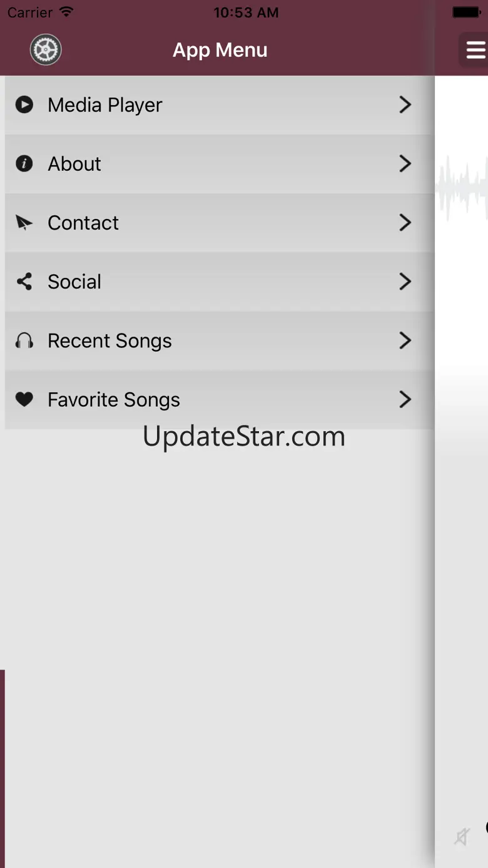Toggle the mute speaker icon
The height and width of the screenshot is (868, 488).
(x=462, y=837)
